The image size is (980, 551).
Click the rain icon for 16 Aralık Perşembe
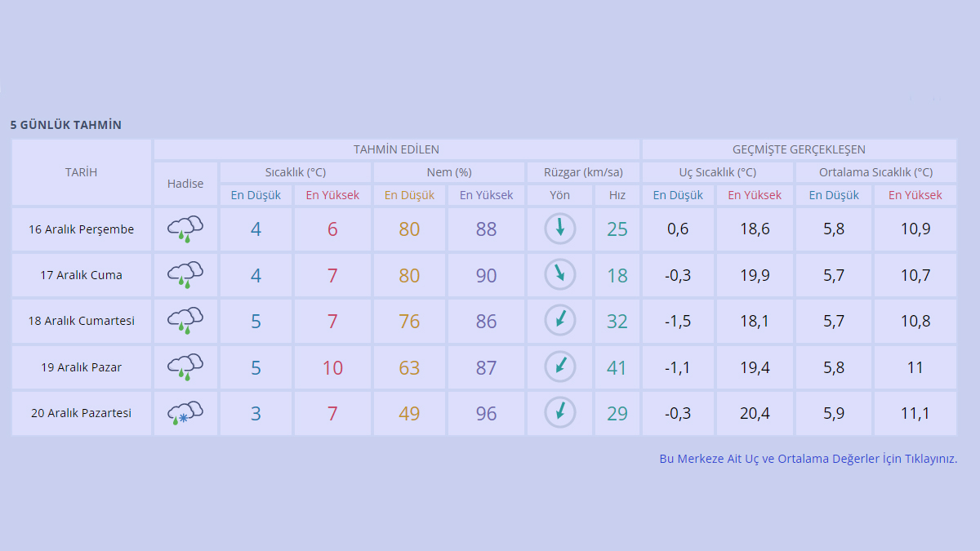click(185, 229)
